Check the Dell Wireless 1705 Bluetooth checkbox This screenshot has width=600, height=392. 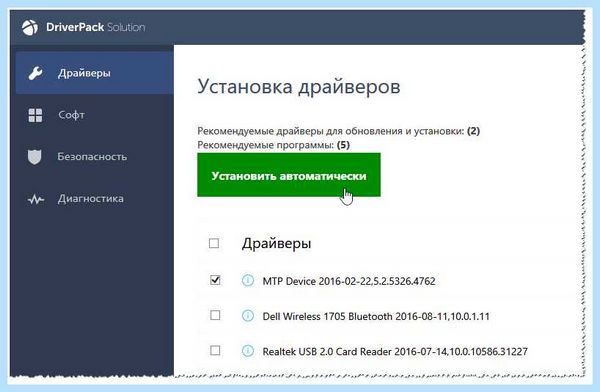215,315
